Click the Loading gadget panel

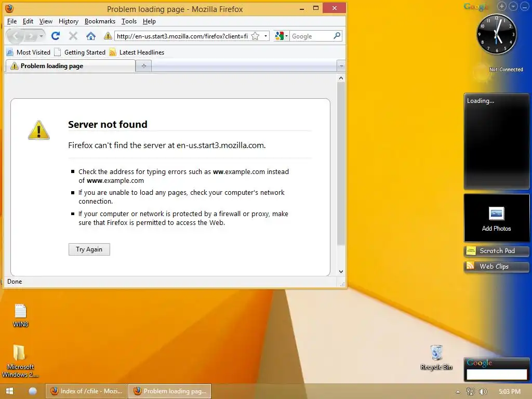pyautogui.click(x=496, y=141)
